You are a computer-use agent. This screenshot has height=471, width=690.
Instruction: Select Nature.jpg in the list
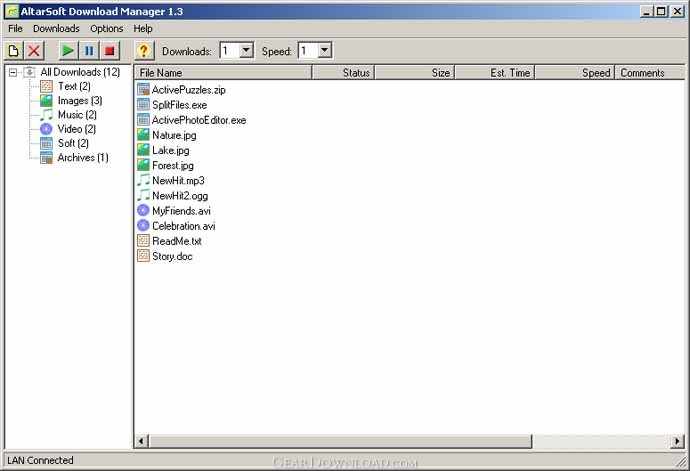click(x=174, y=135)
